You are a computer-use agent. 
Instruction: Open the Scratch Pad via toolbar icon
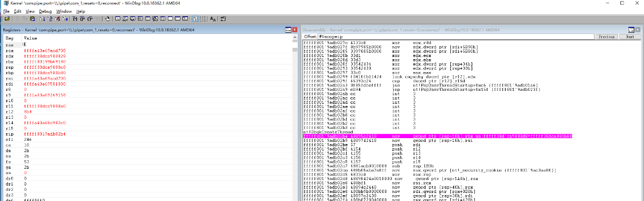click(170, 18)
